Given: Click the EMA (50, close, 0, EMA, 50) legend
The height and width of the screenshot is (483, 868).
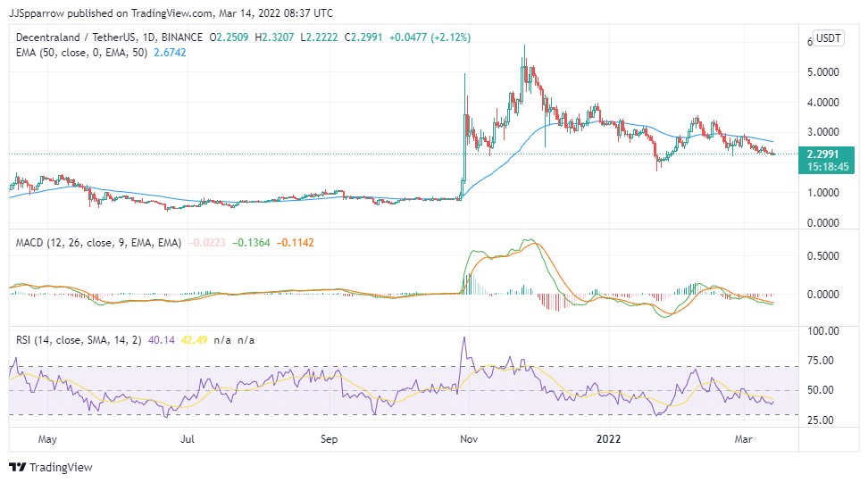Looking at the screenshot, I should (81, 53).
